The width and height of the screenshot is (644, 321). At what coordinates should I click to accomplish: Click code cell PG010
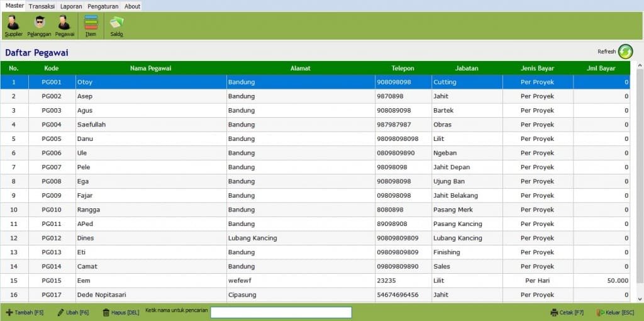coord(52,210)
